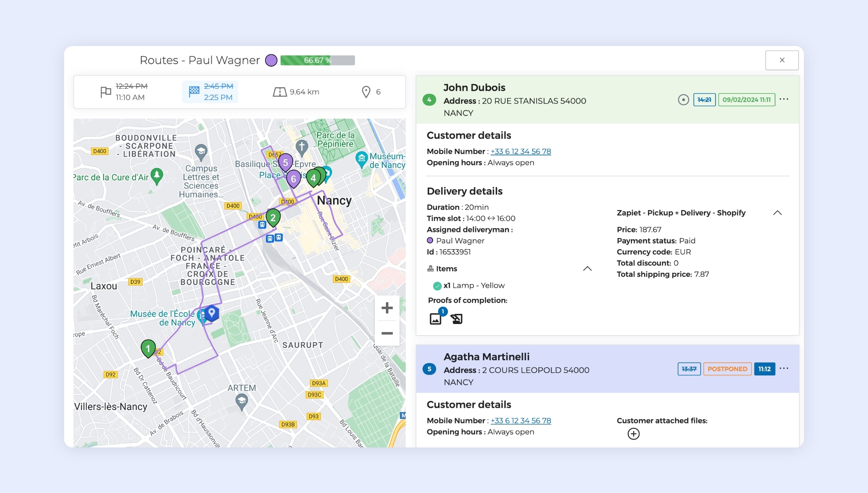Click the add customer attached file plus icon
Screen dimensions: 868x493
tap(633, 434)
